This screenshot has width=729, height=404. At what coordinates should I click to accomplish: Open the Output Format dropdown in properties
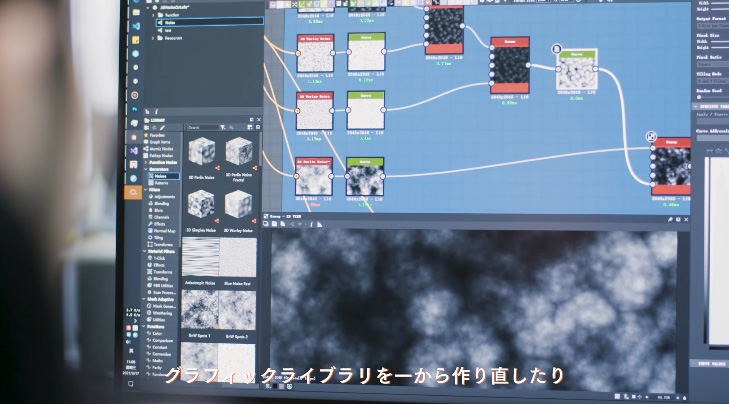click(x=712, y=26)
